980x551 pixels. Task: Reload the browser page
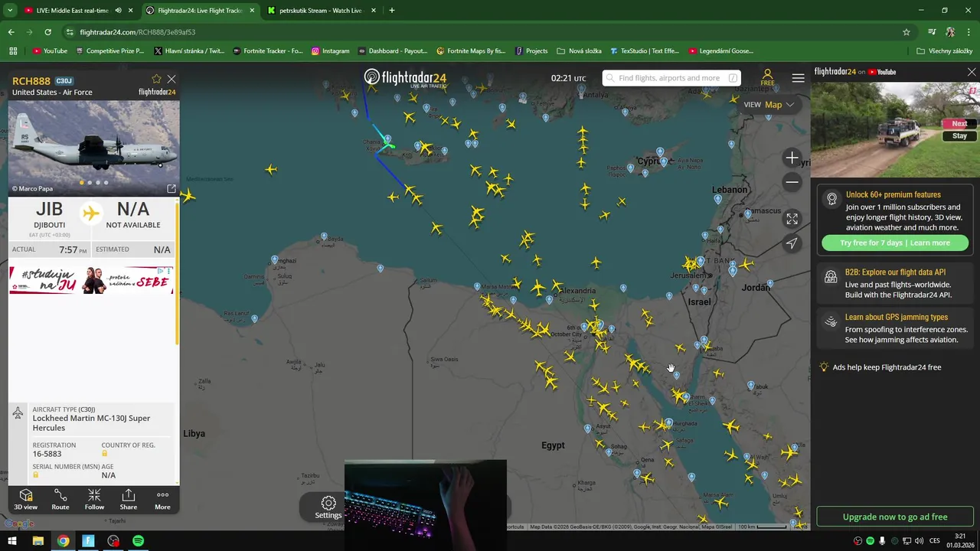(47, 32)
